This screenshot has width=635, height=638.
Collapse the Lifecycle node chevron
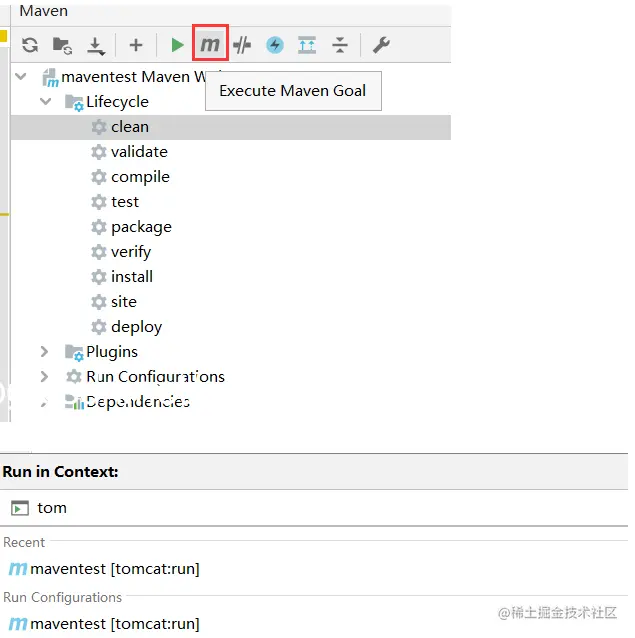[x=46, y=101]
